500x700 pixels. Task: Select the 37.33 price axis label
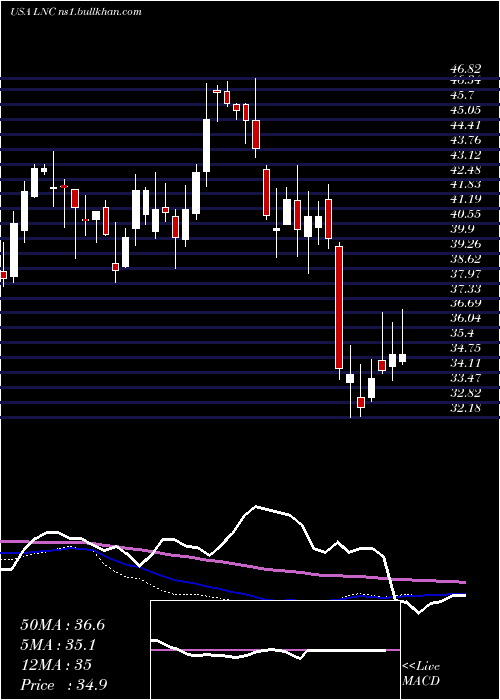pos(466,288)
